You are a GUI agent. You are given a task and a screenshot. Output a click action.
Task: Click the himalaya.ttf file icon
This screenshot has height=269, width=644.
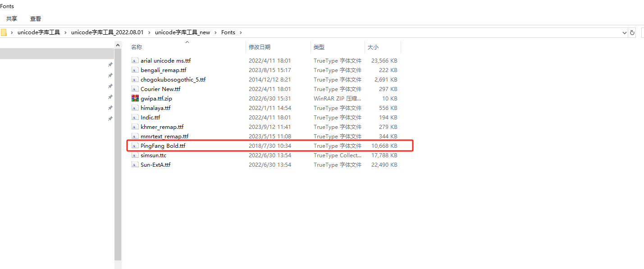pyautogui.click(x=135, y=108)
